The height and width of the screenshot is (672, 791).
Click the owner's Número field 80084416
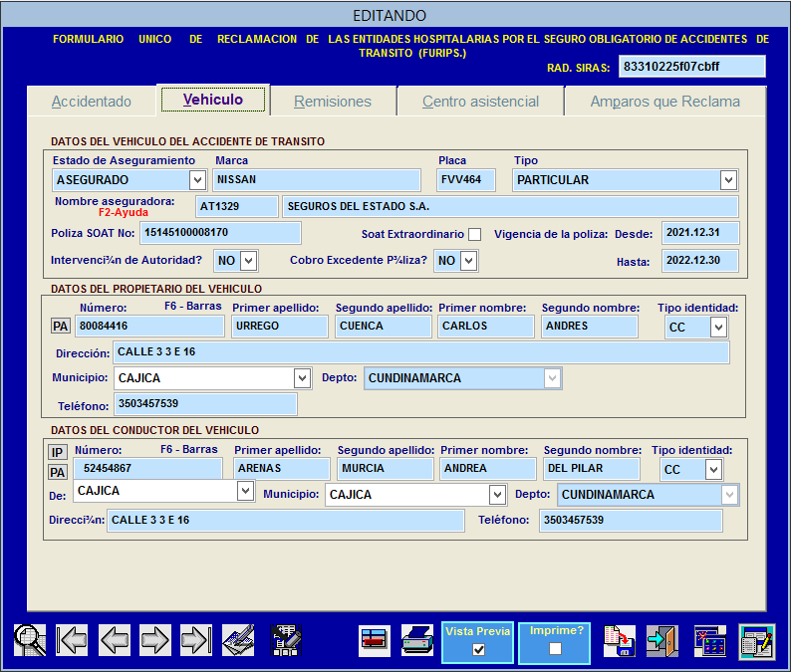149,327
